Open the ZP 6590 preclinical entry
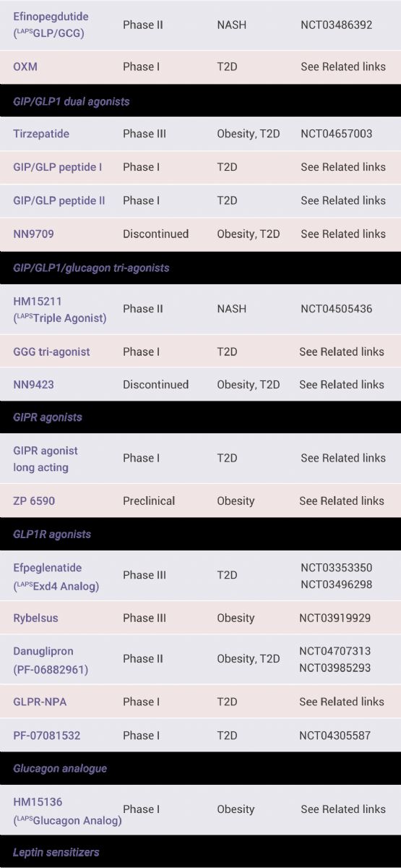Image resolution: width=401 pixels, height=868 pixels. click(x=34, y=501)
